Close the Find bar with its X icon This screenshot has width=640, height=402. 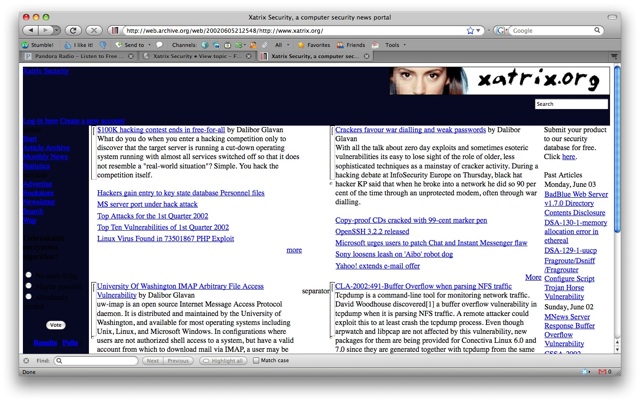[x=26, y=361]
